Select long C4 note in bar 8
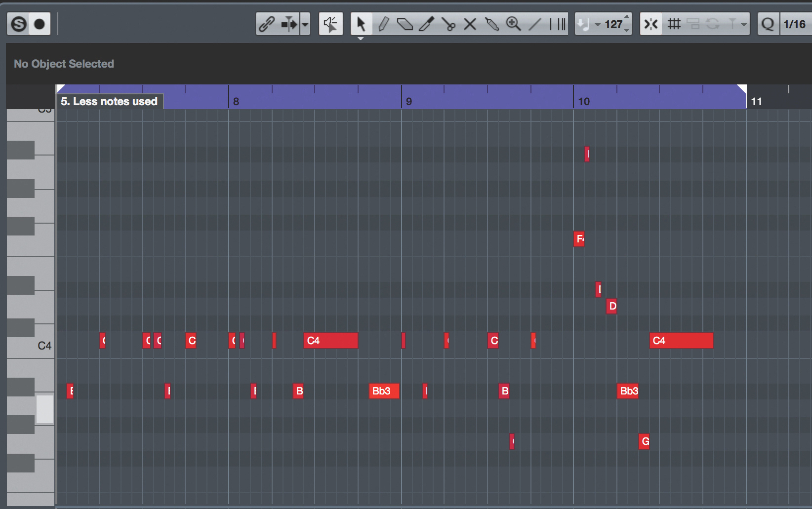The width and height of the screenshot is (812, 509). [330, 341]
